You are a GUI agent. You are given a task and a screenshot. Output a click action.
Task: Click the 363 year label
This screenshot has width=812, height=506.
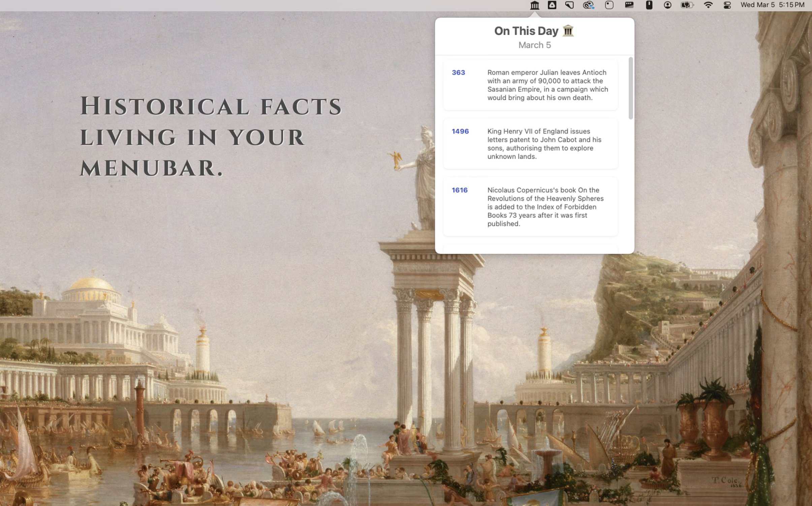click(x=458, y=72)
